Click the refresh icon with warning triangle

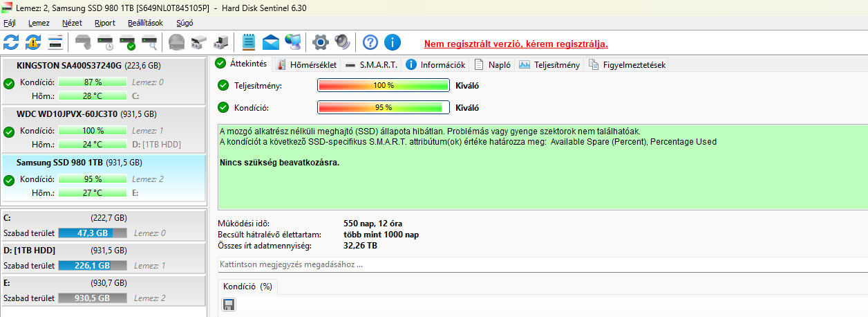33,42
